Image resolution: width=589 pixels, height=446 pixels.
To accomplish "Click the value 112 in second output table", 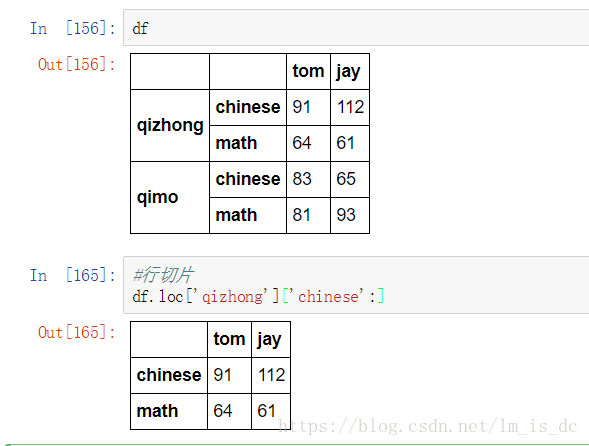I will (271, 375).
